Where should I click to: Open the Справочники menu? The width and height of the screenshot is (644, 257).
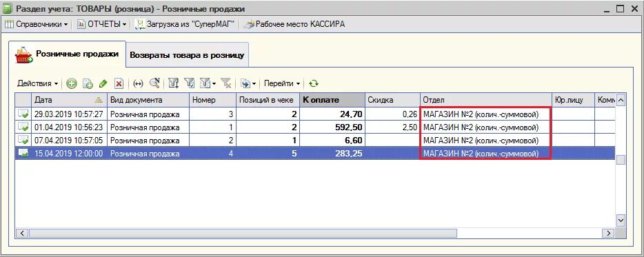36,24
